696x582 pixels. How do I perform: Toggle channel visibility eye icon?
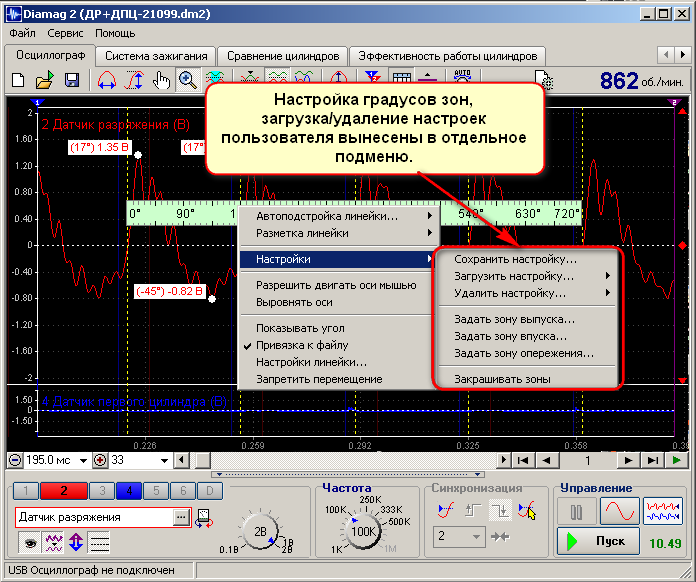pyautogui.click(x=29, y=542)
